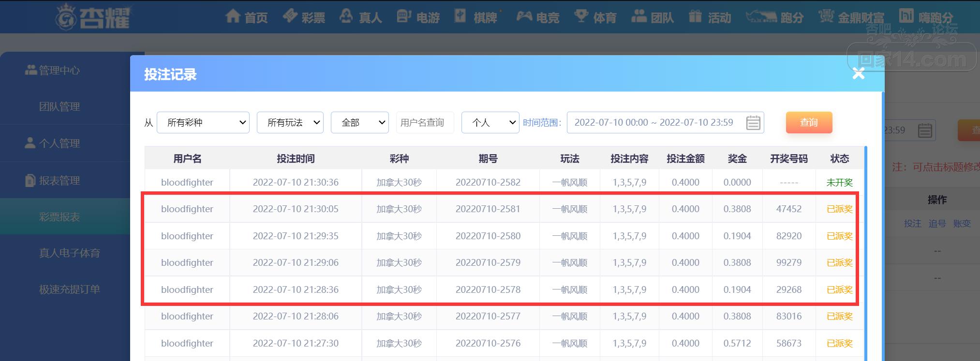
Task: Click the 投注内容 column header
Action: 629,159
